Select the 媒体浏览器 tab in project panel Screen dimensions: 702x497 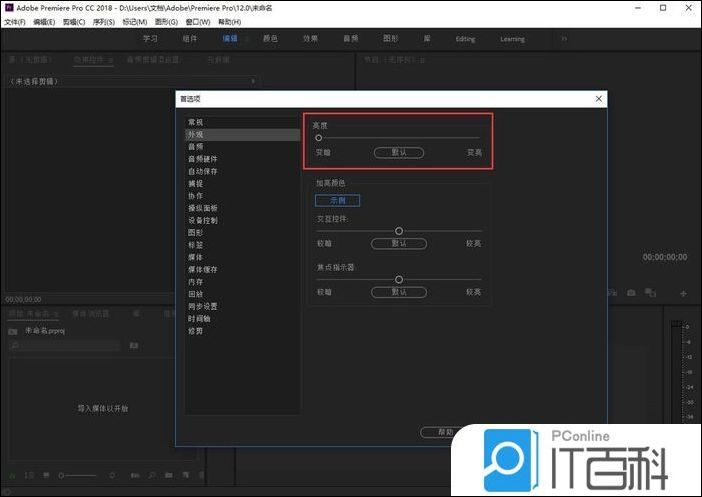pos(91,314)
